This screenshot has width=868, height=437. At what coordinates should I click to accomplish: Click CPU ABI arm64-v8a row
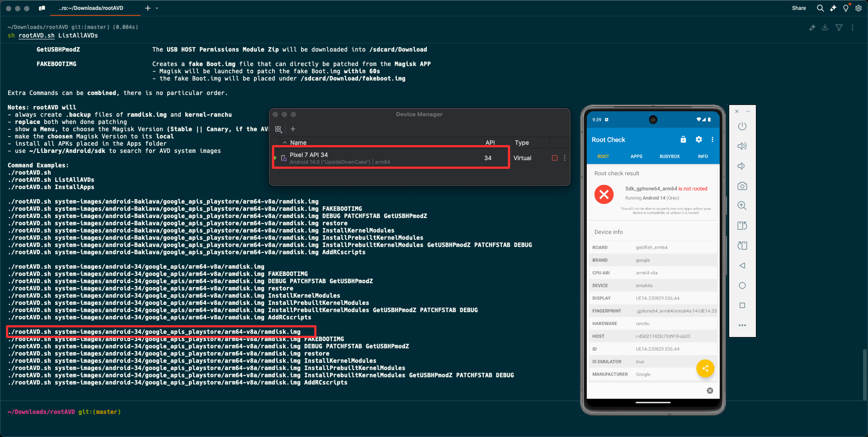(654, 273)
